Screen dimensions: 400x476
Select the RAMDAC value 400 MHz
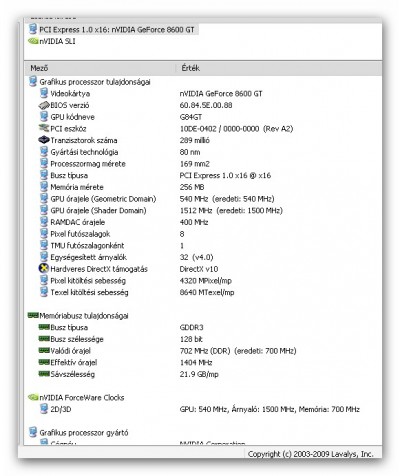coord(194,222)
